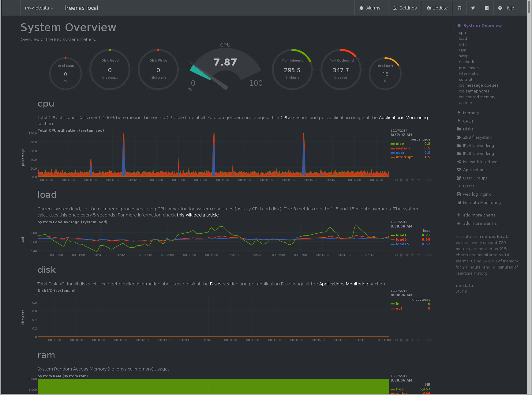Click the green swatch next to 'nice'
The height and width of the screenshot is (395, 532).
392,143
